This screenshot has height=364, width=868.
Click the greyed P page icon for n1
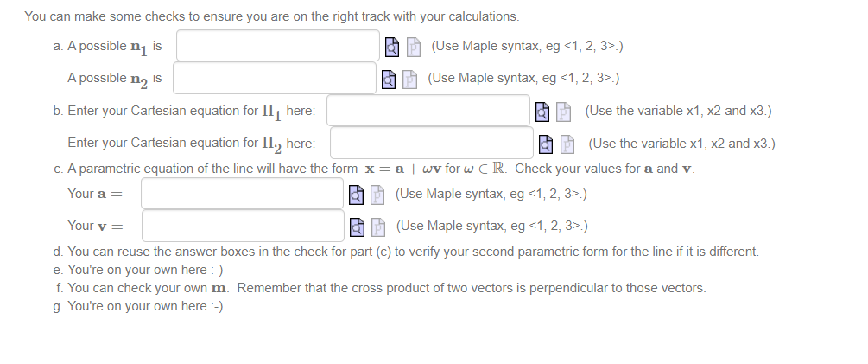(x=414, y=47)
